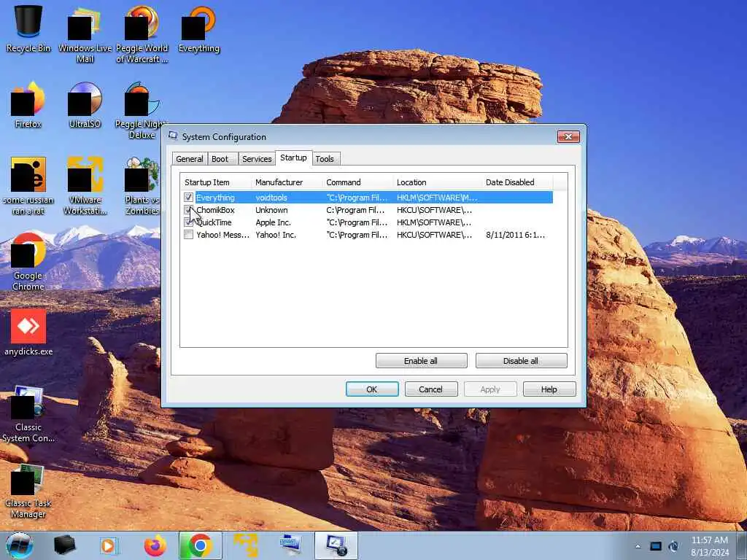Screen dimensions: 747x560
Task: Select Plants vs Zombies desktop icon
Action: 142,186
